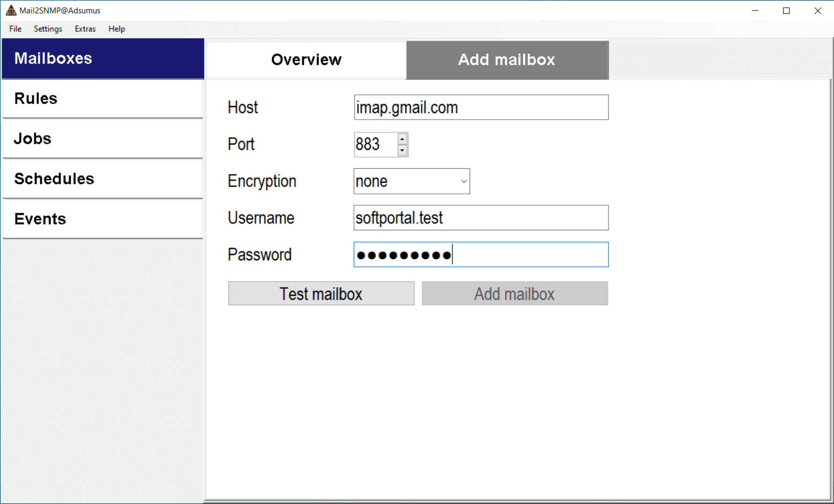
Task: Click the Password field
Action: [x=481, y=254]
